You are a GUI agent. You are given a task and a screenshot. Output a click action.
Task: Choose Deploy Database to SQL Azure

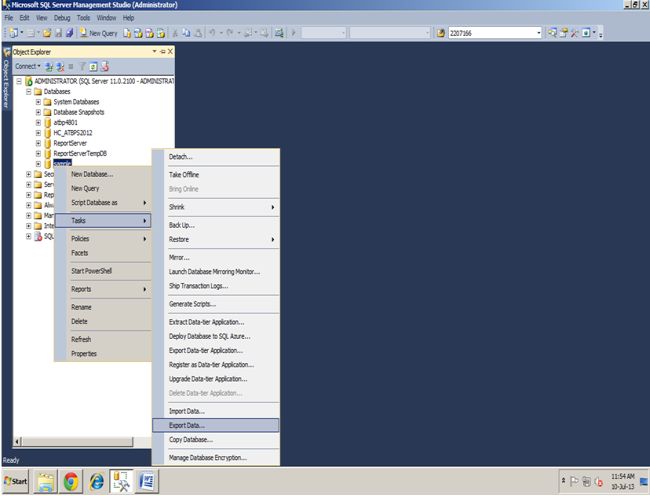click(x=216, y=336)
